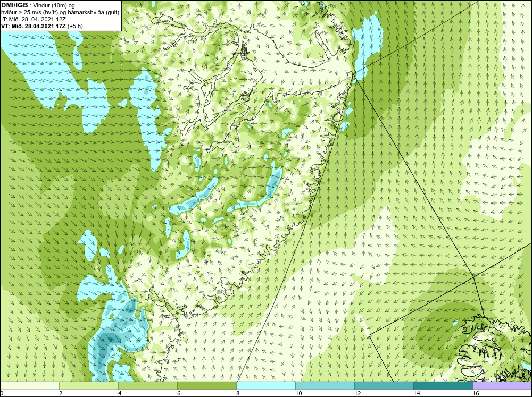This screenshot has height=397, width=532.
Task: Select the turquoise 10–12 legend color band
Action: pos(325,385)
